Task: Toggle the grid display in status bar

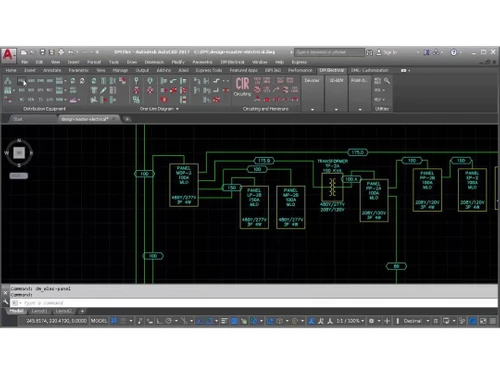Action: (114, 321)
